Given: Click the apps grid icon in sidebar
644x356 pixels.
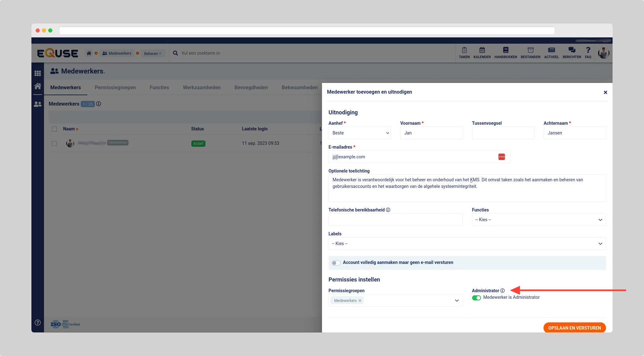Looking at the screenshot, I should coord(38,73).
